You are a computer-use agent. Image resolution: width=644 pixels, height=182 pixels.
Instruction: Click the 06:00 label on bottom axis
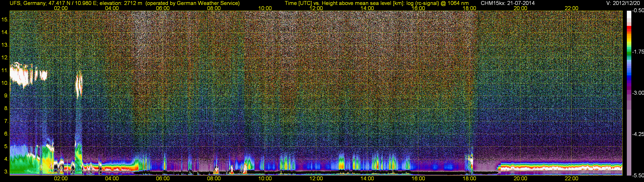click(x=163, y=179)
